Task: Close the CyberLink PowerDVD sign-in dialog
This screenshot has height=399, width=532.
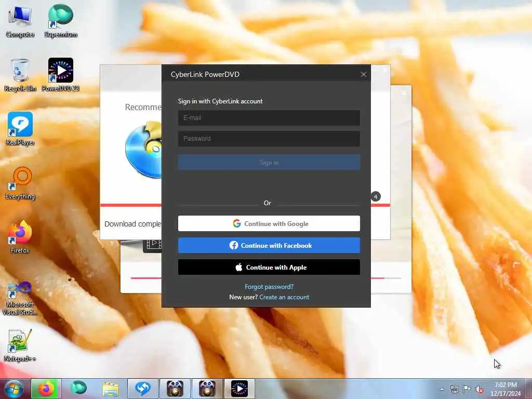Action: click(x=363, y=74)
